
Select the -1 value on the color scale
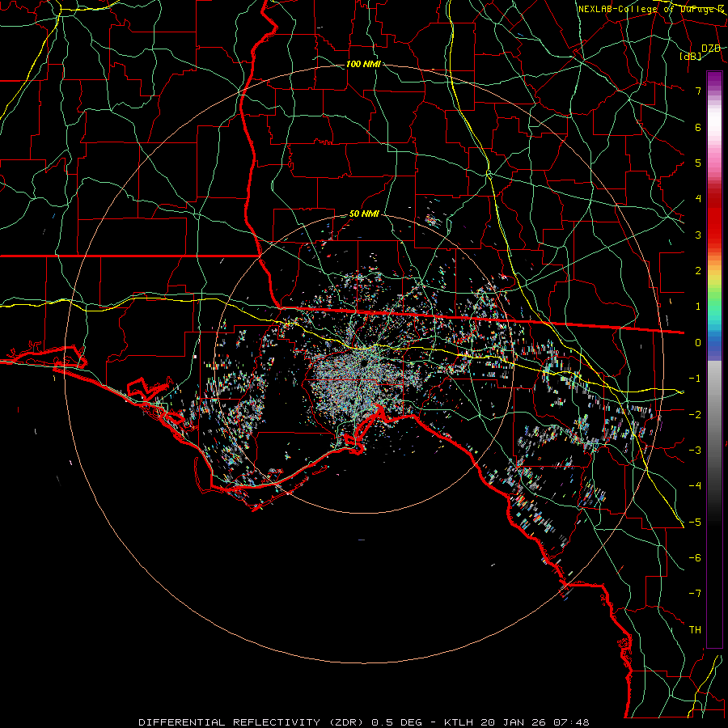coord(695,379)
